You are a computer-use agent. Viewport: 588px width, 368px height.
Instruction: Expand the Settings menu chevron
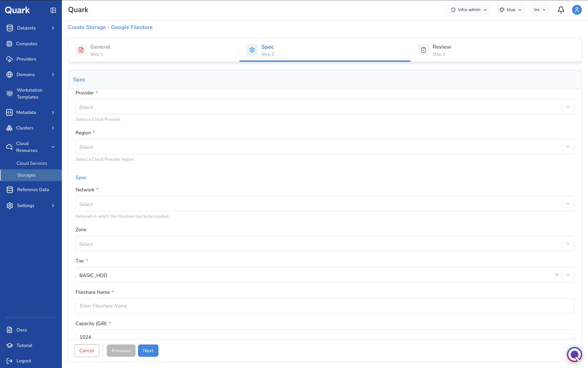(53, 205)
